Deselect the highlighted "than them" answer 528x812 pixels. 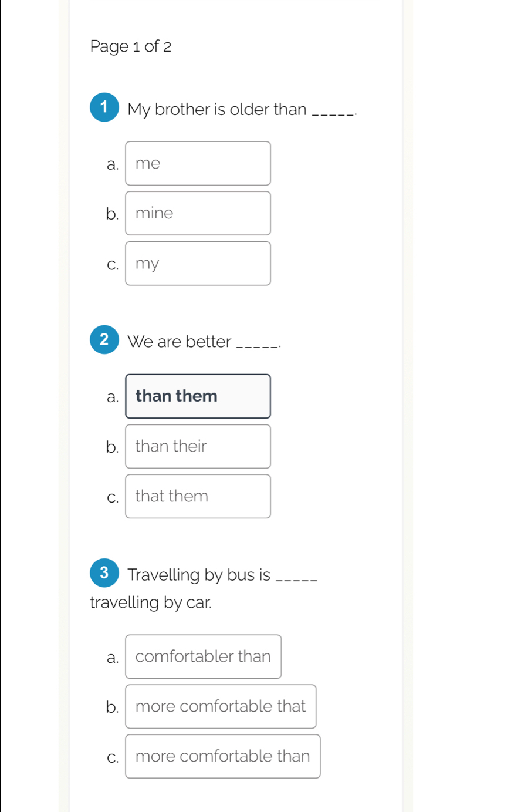(198, 396)
